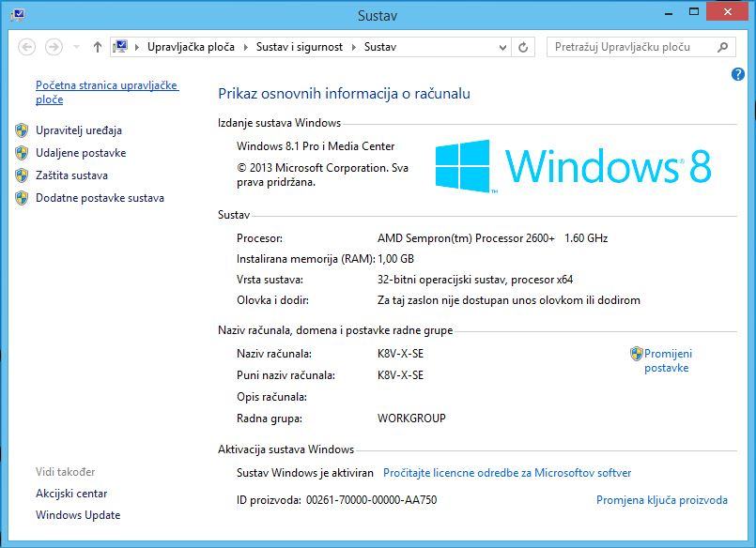Close the Sustav window
Image resolution: width=756 pixels, height=548 pixels.
[728, 12]
